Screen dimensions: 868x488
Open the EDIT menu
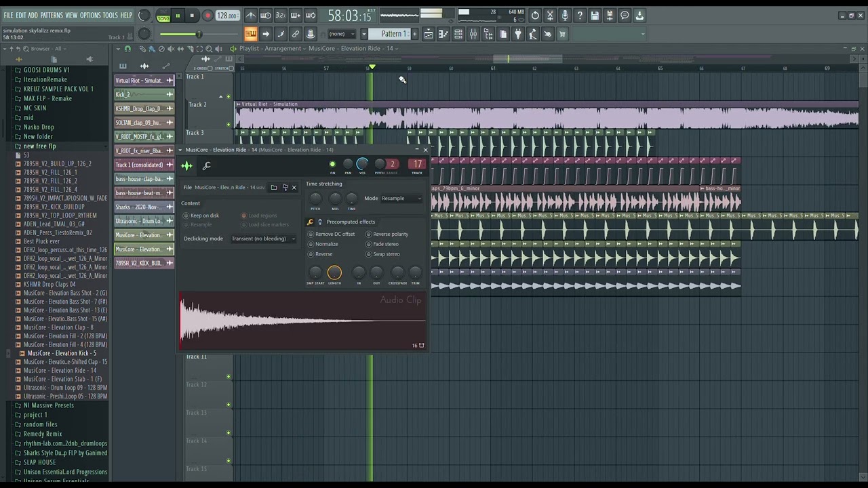21,15
